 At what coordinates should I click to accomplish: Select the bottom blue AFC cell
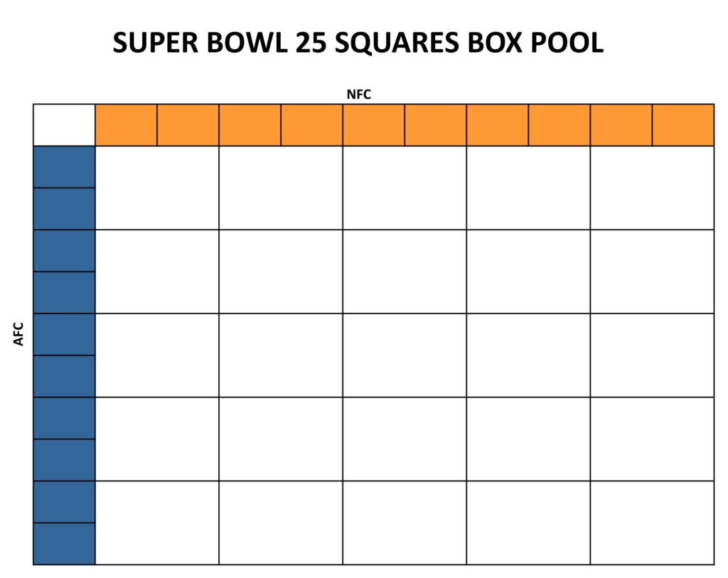[64, 544]
